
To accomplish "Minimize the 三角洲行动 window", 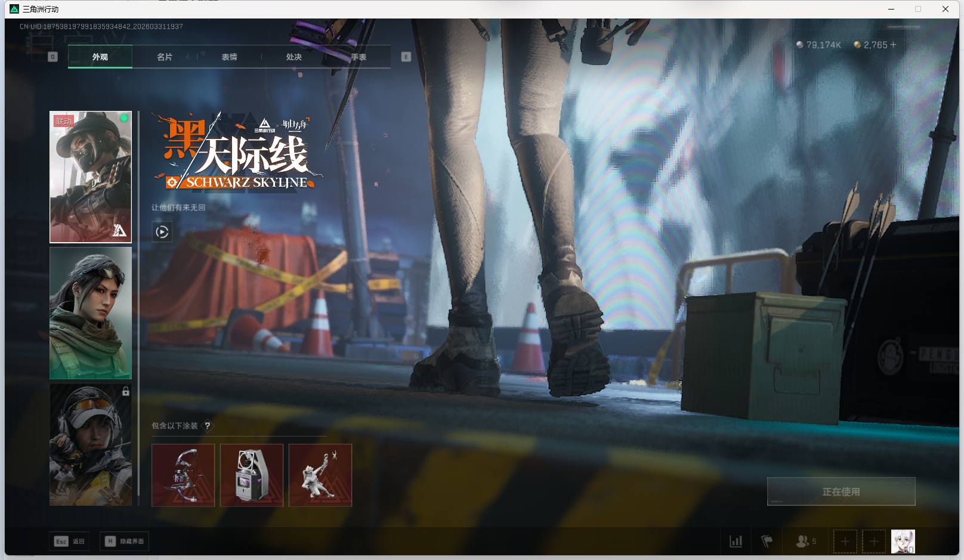I will point(891,9).
